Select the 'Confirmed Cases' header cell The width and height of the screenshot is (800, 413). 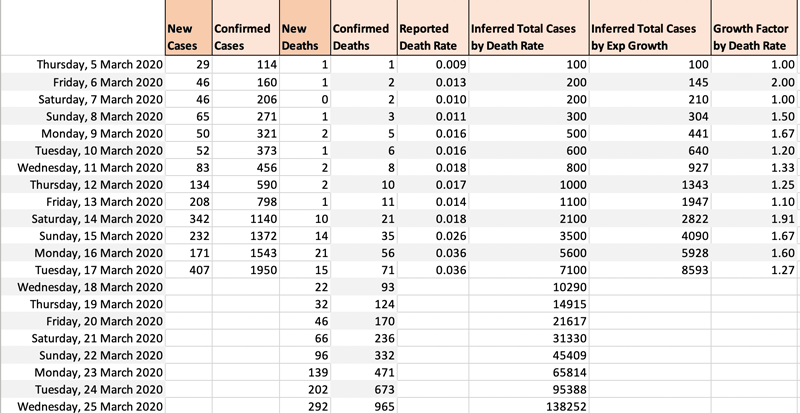[244, 37]
